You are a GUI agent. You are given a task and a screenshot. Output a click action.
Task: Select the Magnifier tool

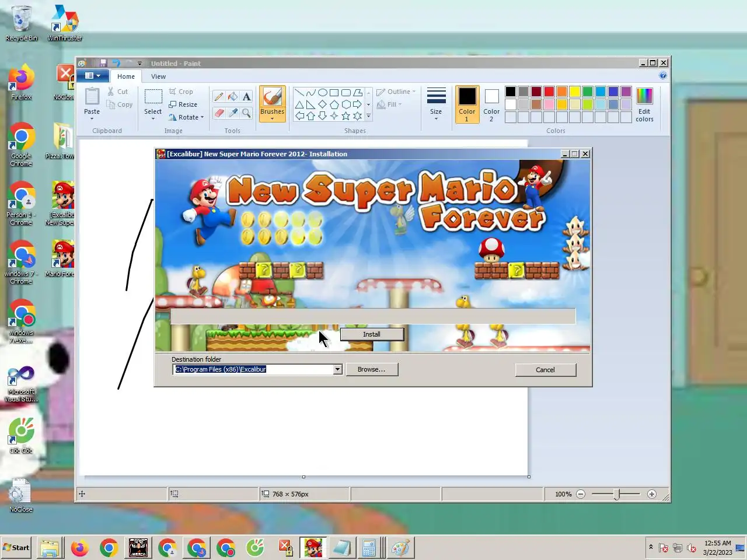click(x=246, y=113)
